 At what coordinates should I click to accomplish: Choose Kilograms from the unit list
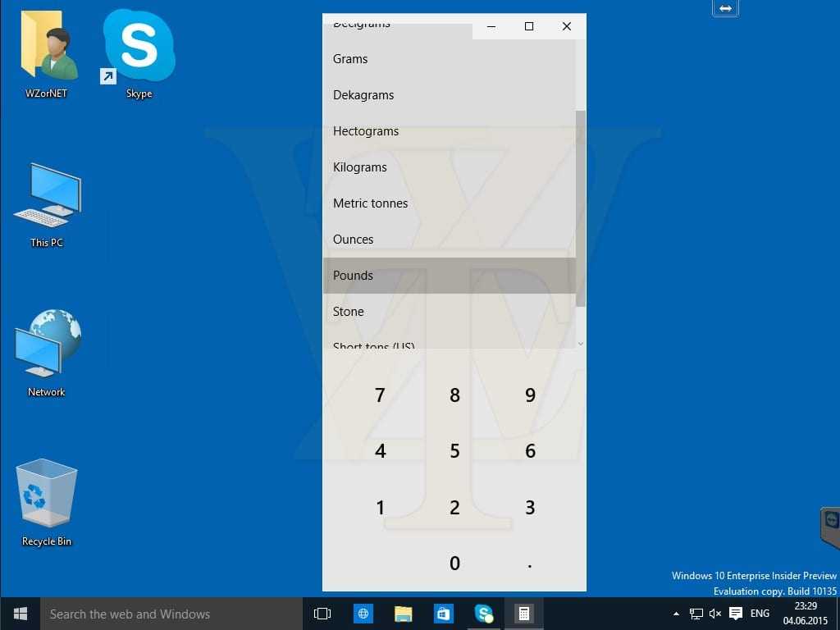[x=359, y=167]
